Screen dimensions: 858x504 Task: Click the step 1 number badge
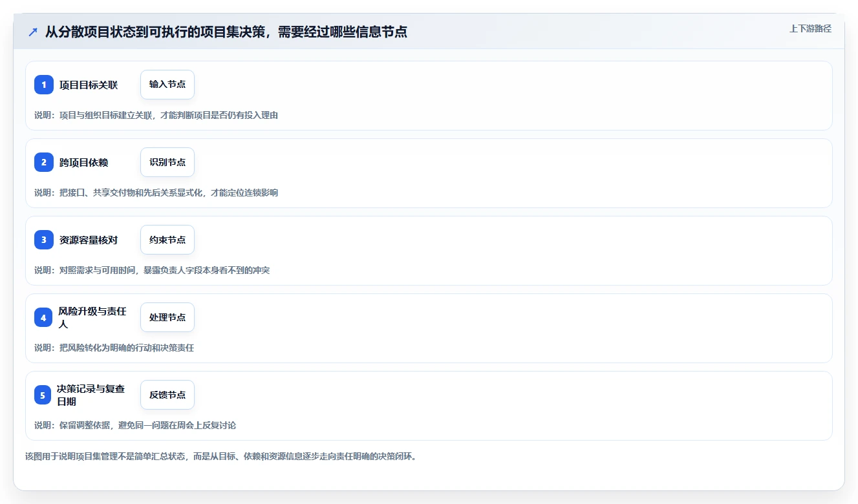point(44,85)
